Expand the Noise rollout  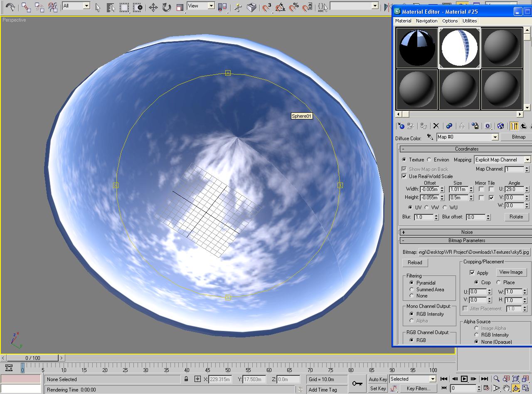[x=466, y=232]
